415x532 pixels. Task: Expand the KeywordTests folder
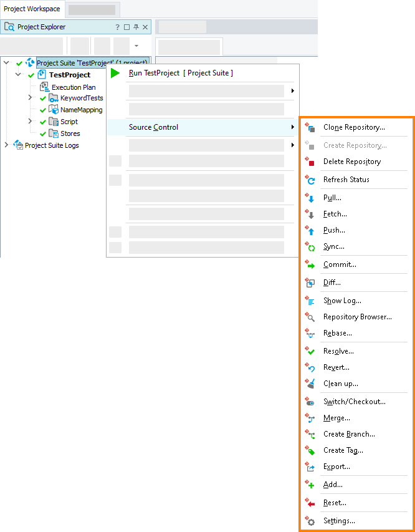click(30, 98)
